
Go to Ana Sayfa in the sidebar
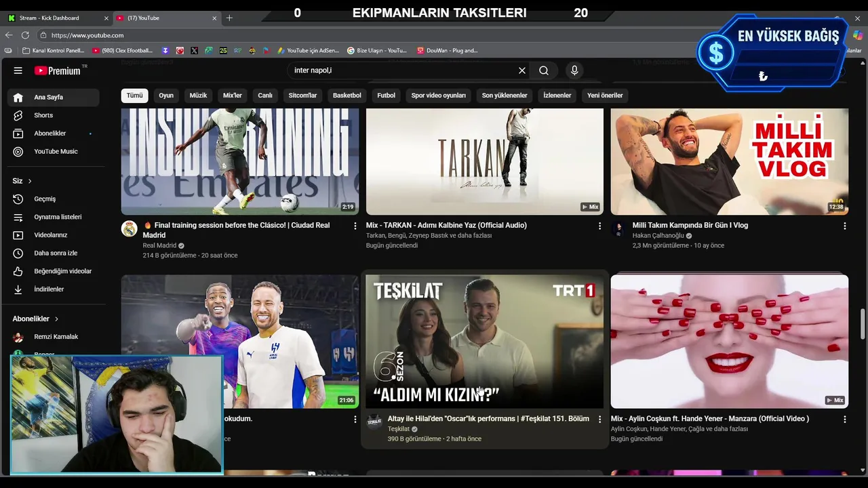(x=54, y=97)
